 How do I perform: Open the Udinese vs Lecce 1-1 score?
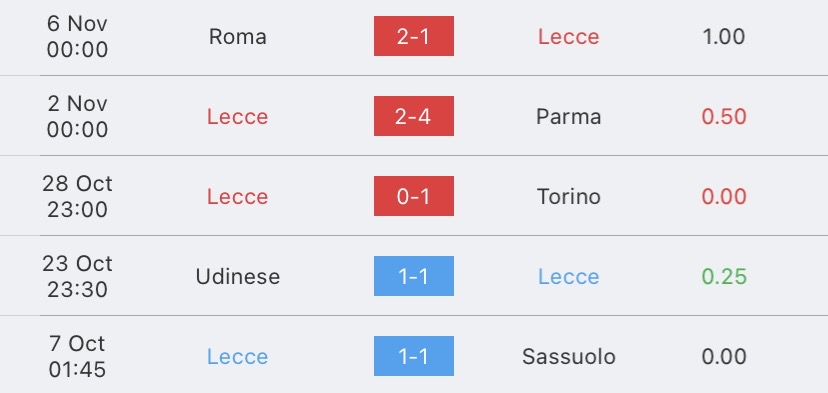point(413,276)
